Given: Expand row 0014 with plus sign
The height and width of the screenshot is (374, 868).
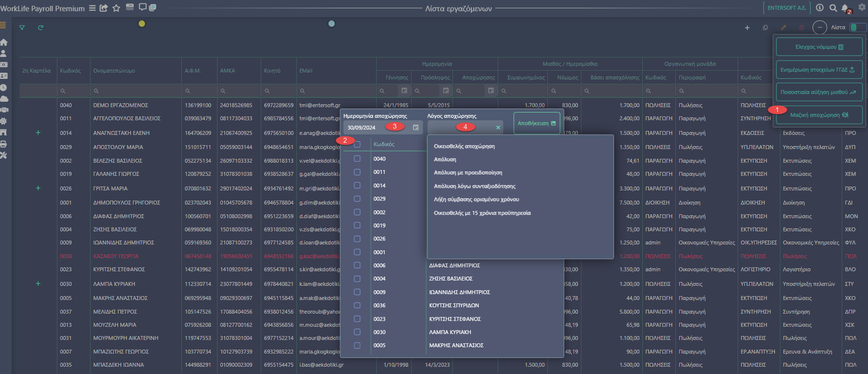Looking at the screenshot, I should click(x=38, y=132).
